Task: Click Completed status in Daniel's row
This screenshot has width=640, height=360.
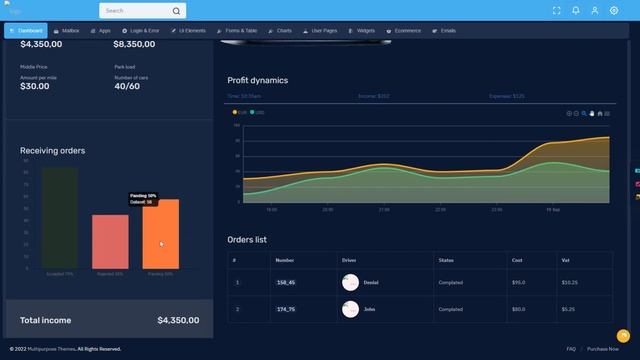Action: click(451, 282)
